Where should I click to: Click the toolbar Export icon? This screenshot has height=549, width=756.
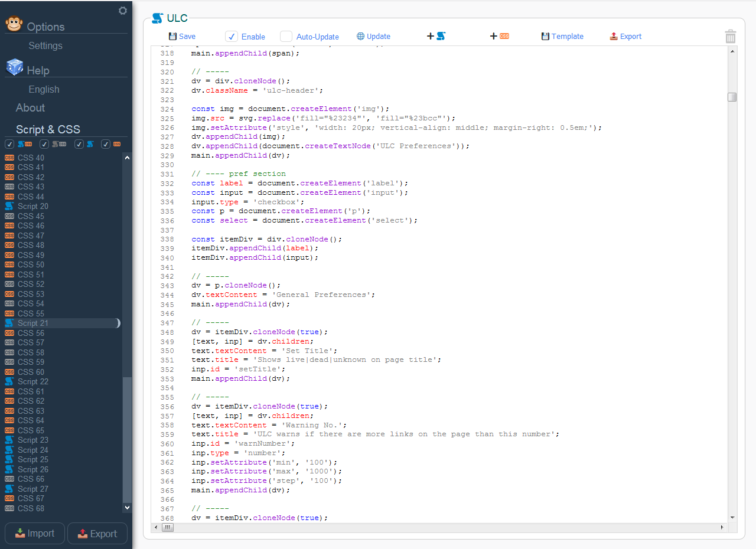click(614, 36)
